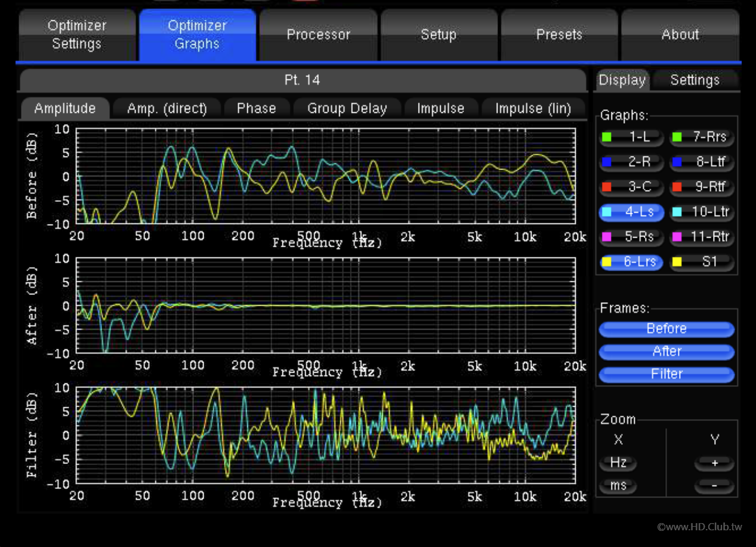Toggle the 5-Rs channel graph
The image size is (756, 547).
631,237
